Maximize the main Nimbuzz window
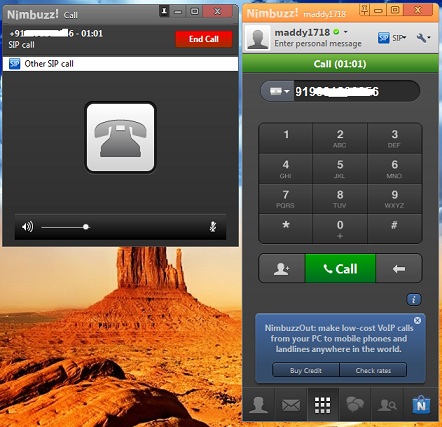Image resolution: width=442 pixels, height=427 pixels. [395, 11]
